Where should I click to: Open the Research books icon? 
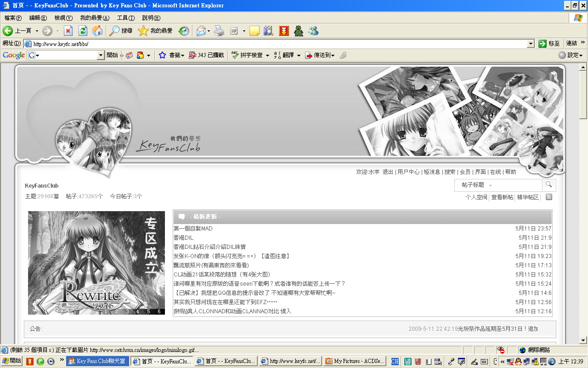click(269, 31)
